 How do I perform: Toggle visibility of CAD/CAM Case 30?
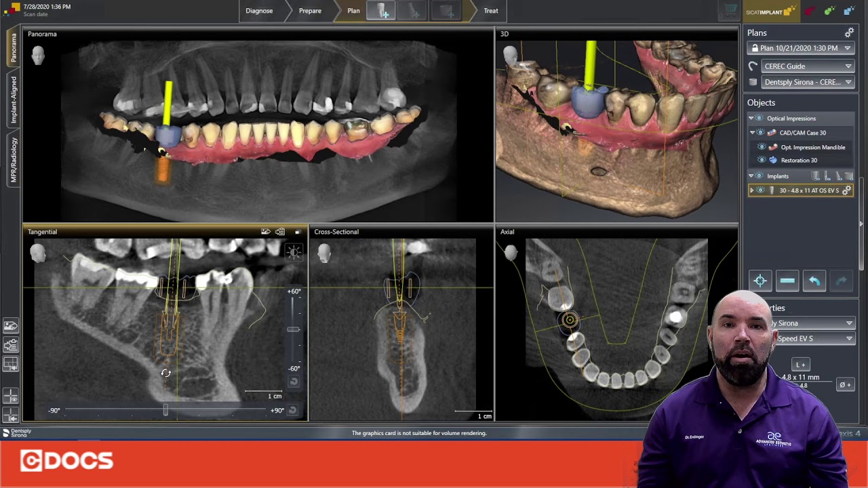761,133
